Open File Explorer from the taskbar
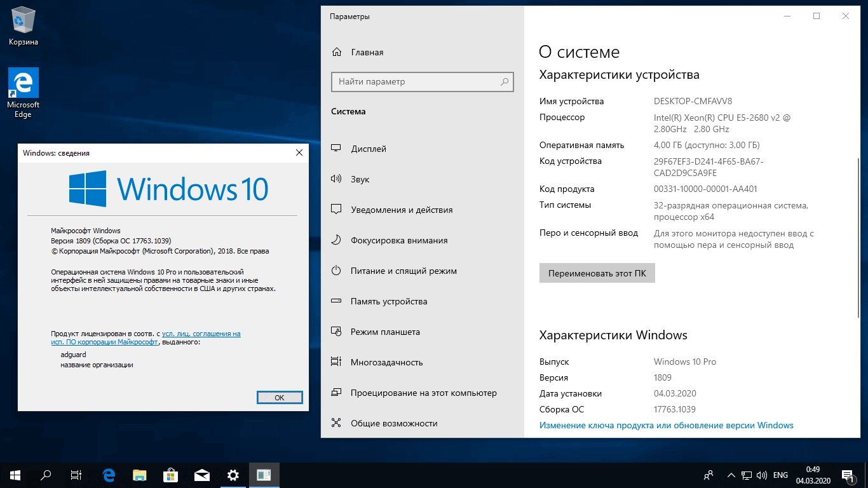Screen dimensions: 868x488 pyautogui.click(x=140, y=475)
